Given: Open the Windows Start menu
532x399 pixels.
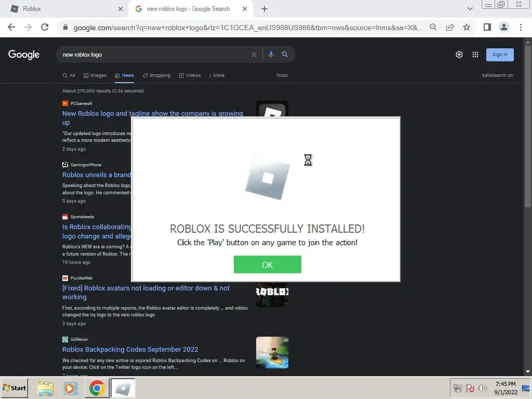Looking at the screenshot, I should (x=14, y=388).
